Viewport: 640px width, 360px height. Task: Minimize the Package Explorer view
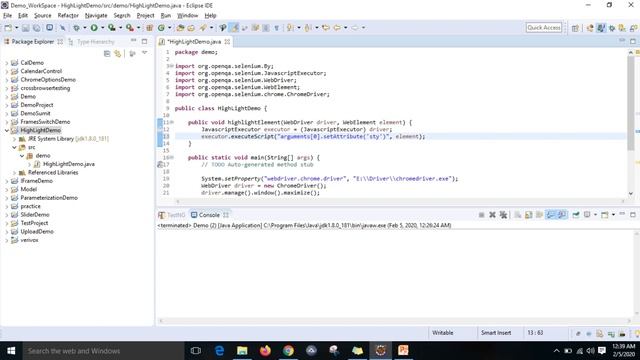click(133, 41)
